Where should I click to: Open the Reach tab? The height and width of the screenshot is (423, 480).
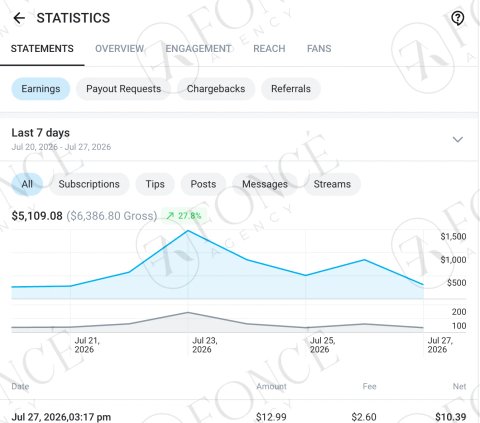pyautogui.click(x=269, y=49)
